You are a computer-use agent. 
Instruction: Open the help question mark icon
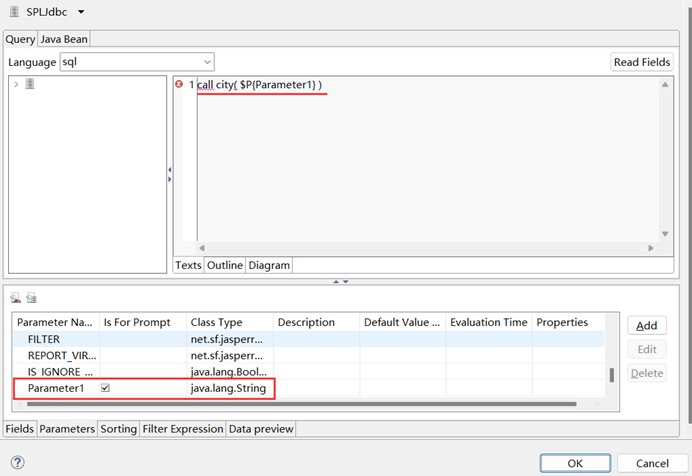17,463
